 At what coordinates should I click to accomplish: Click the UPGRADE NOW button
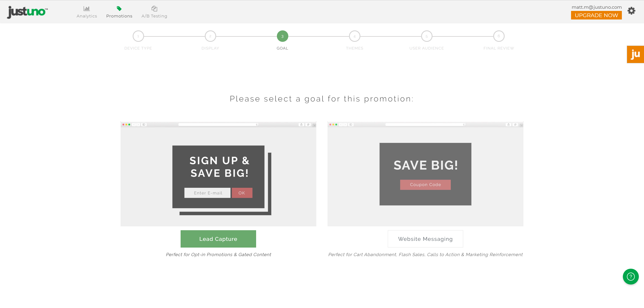(x=596, y=15)
